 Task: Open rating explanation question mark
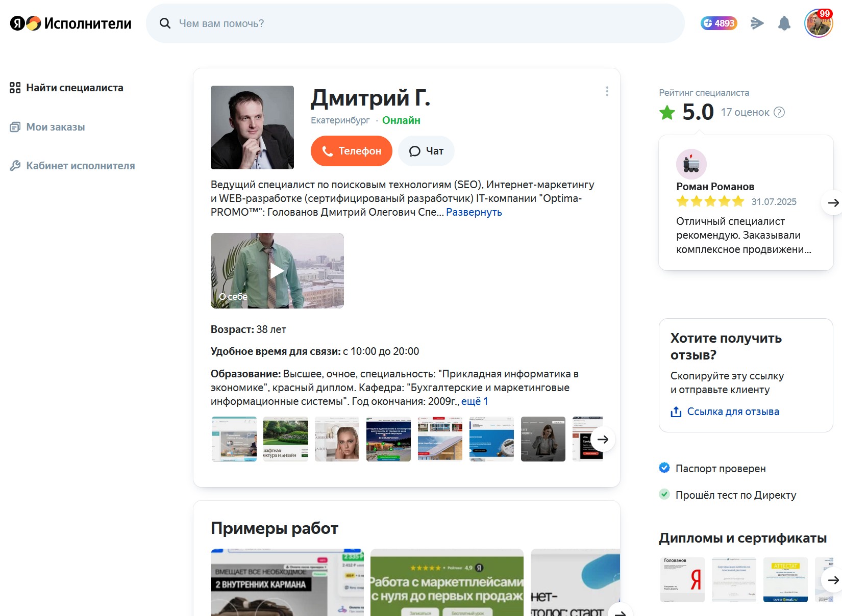point(779,112)
